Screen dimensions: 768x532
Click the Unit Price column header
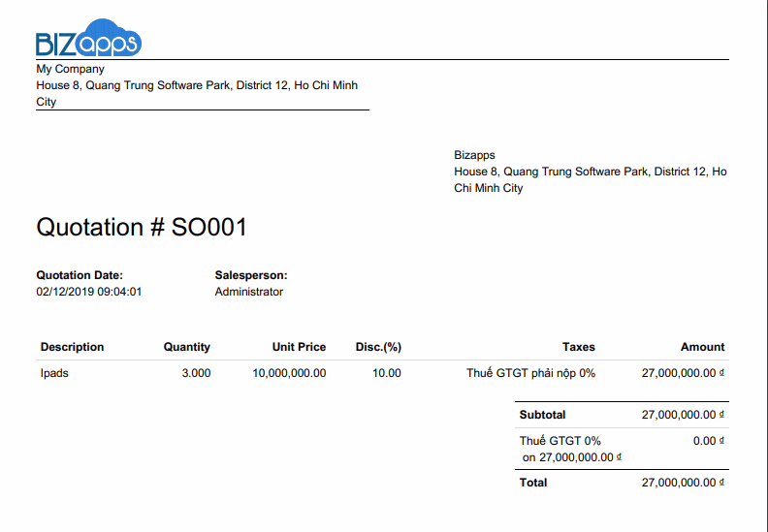click(x=299, y=347)
